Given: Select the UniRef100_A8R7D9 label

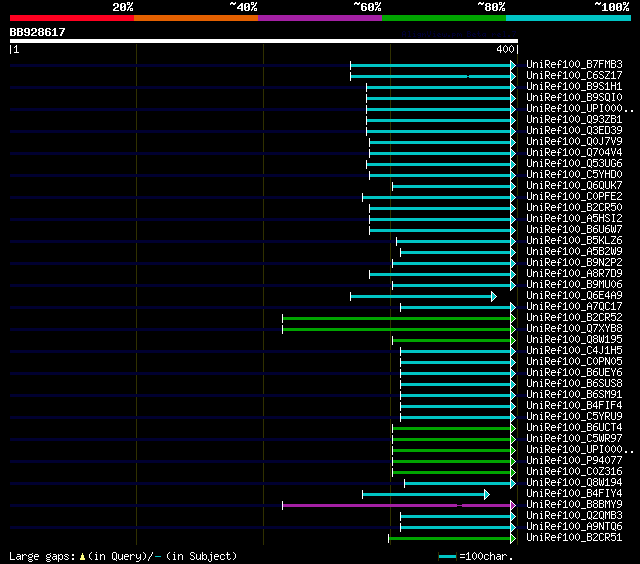Looking at the screenshot, I should coord(574,274).
